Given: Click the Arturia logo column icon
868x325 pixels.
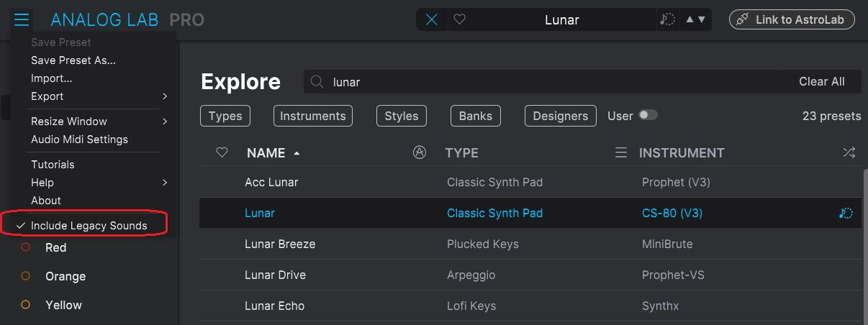Looking at the screenshot, I should click(x=420, y=152).
